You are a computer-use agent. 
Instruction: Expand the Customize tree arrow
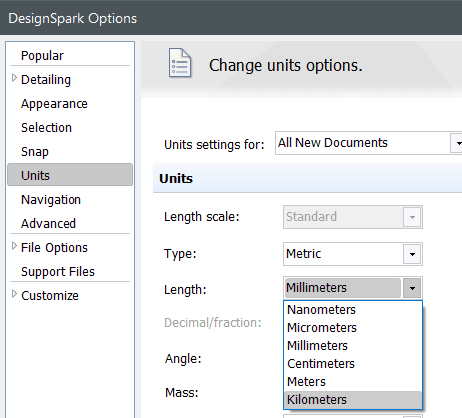(x=14, y=294)
